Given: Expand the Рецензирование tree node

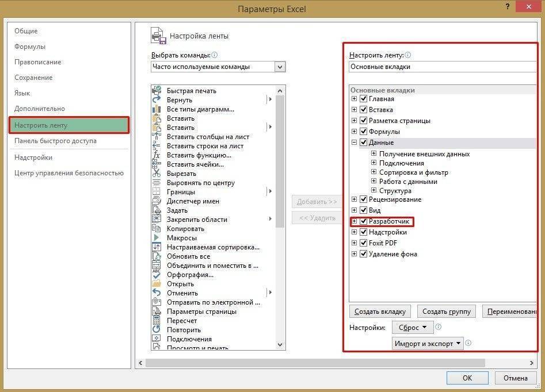Looking at the screenshot, I should [x=355, y=199].
